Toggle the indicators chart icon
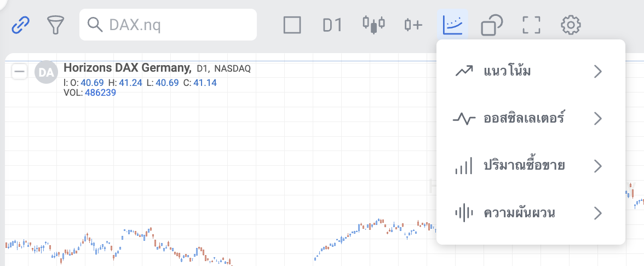This screenshot has width=644, height=266. [452, 25]
